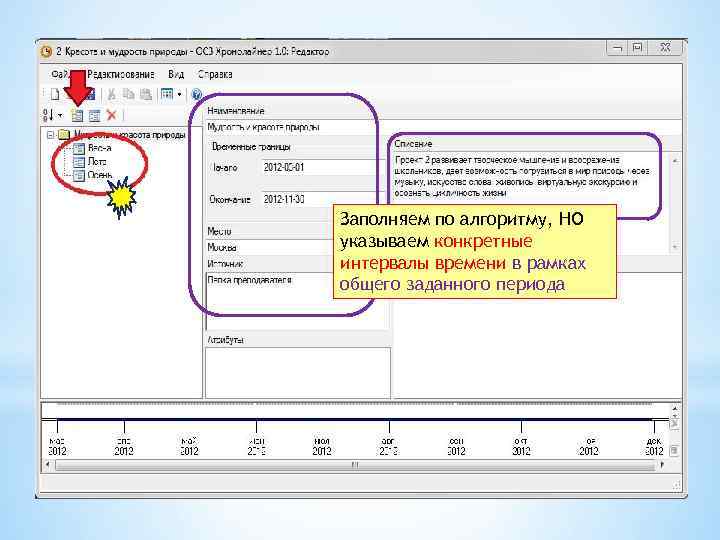720x540 pixels.
Task: Click the timeline view grid icon
Action: [x=167, y=95]
